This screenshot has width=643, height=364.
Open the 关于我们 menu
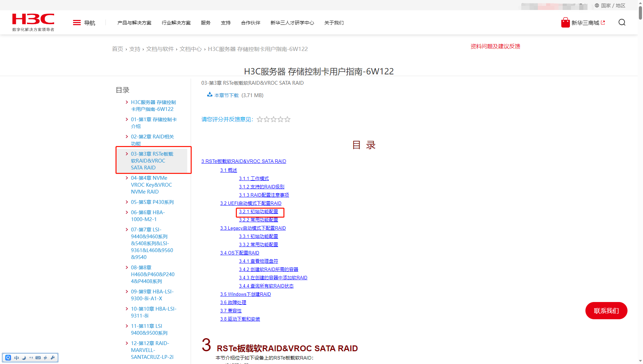334,23
